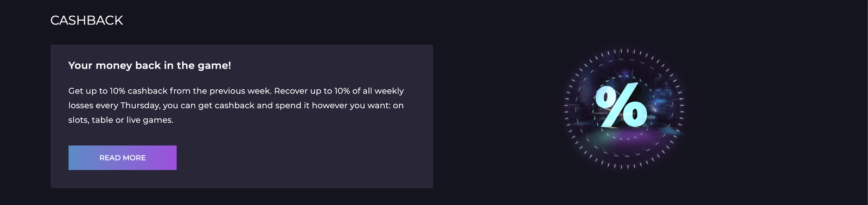868x205 pixels.
Task: Click the glowing percent sign icon
Action: point(621,105)
